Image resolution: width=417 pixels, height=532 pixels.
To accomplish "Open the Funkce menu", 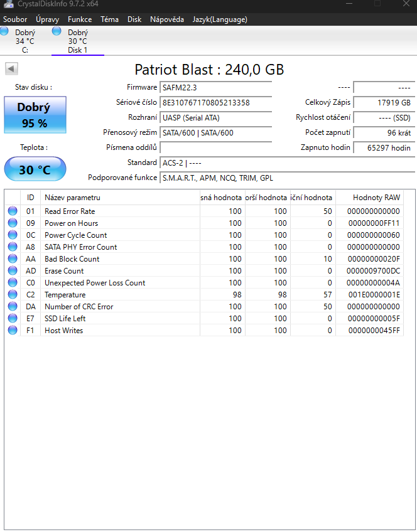I will [79, 19].
